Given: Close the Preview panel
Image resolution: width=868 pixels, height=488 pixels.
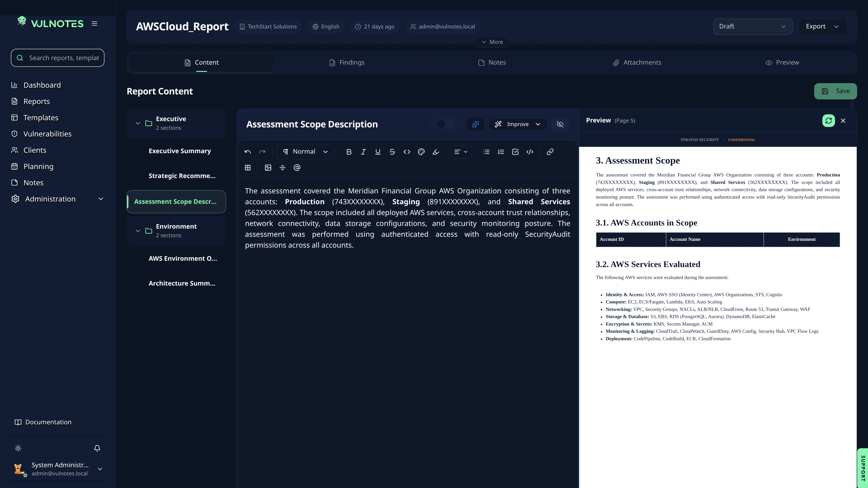Looking at the screenshot, I should pos(843,121).
